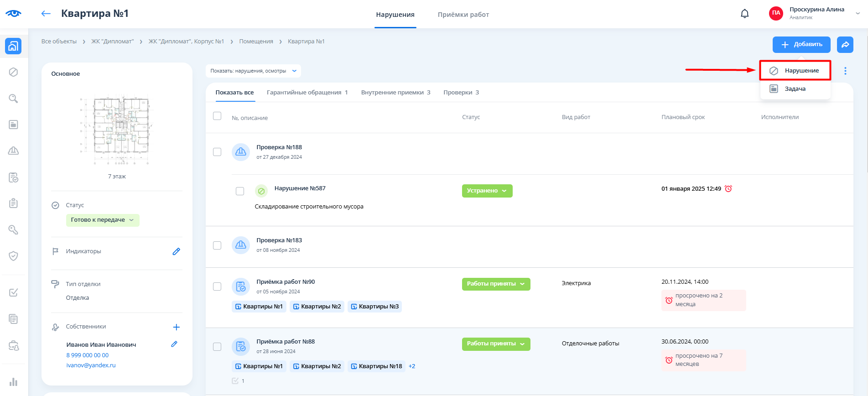Select the checkbox for Нарушение №587
Screen dimensions: 868x396
point(240,191)
